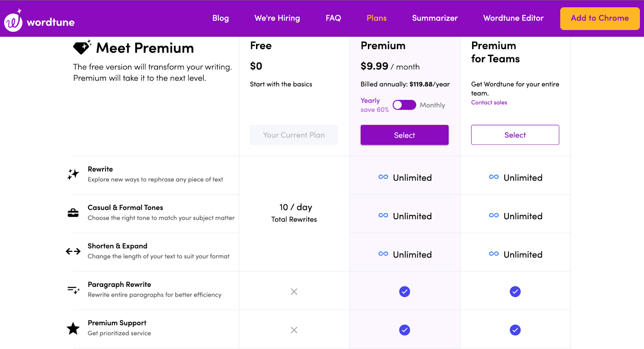This screenshot has width=644, height=349.
Task: Click the Rewrite sparkle stars icon
Action: 73,174
